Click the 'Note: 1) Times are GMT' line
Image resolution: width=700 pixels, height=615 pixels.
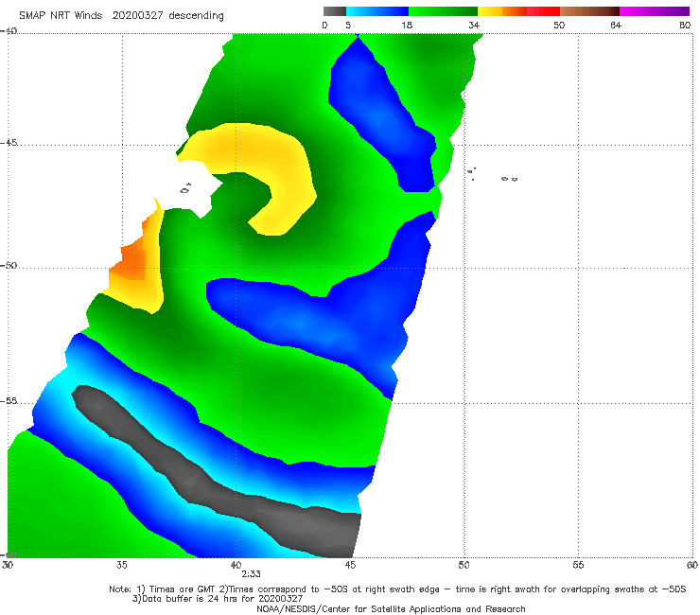tap(397, 589)
